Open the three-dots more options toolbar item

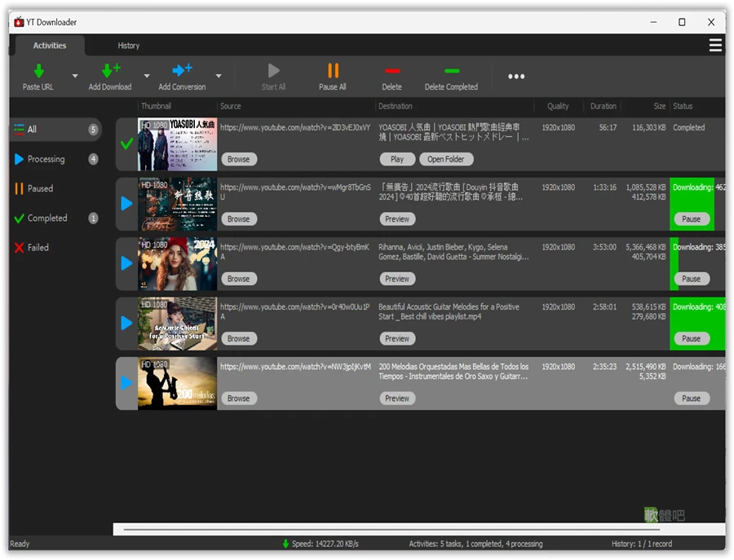516,77
